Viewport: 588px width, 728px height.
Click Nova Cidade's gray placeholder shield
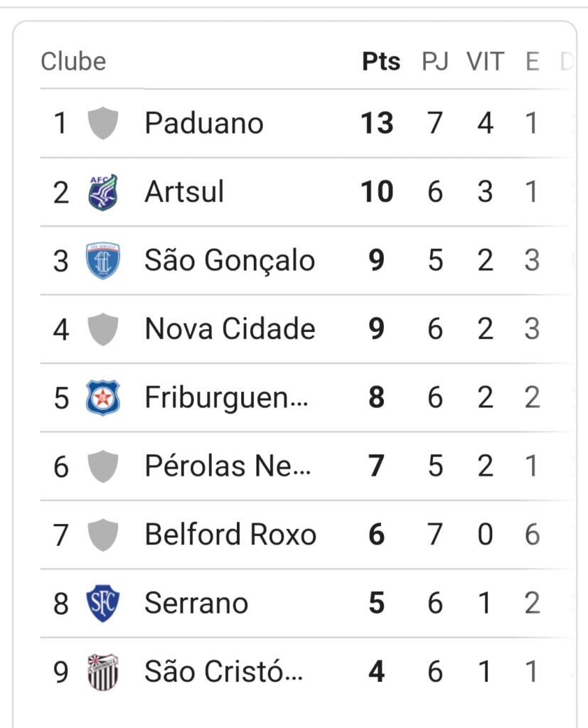[x=102, y=329]
